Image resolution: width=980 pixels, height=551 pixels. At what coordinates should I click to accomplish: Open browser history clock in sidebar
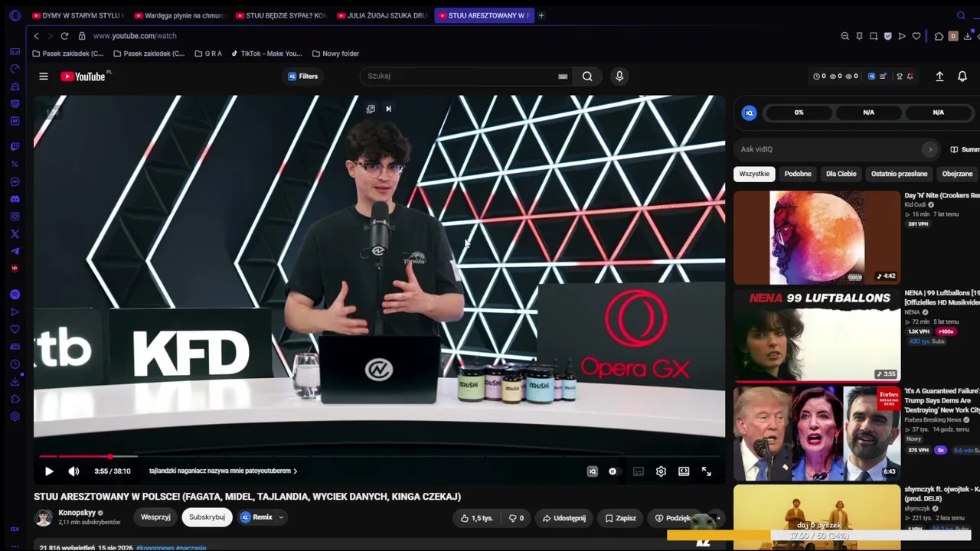point(15,364)
